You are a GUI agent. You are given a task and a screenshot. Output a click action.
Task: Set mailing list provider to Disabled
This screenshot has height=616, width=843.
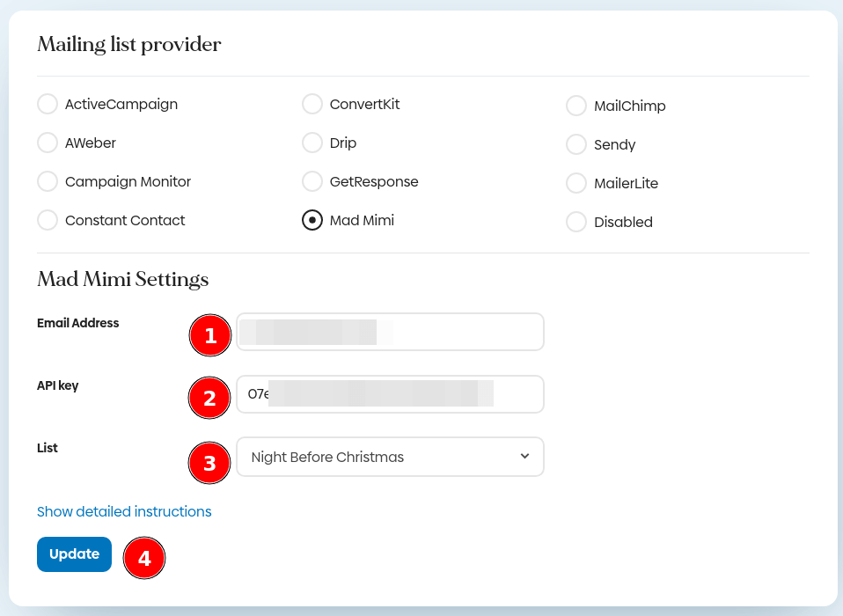point(576,222)
